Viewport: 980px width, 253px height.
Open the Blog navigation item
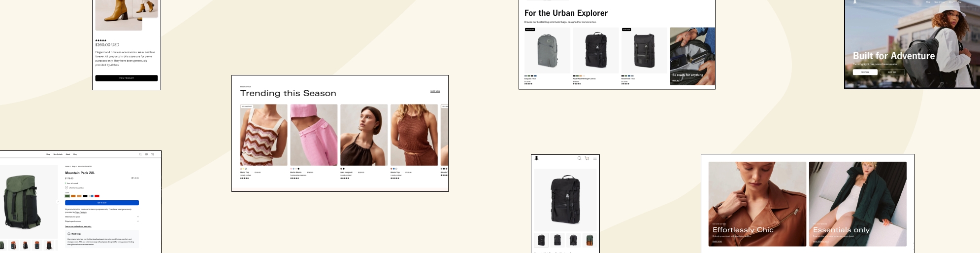pos(75,154)
